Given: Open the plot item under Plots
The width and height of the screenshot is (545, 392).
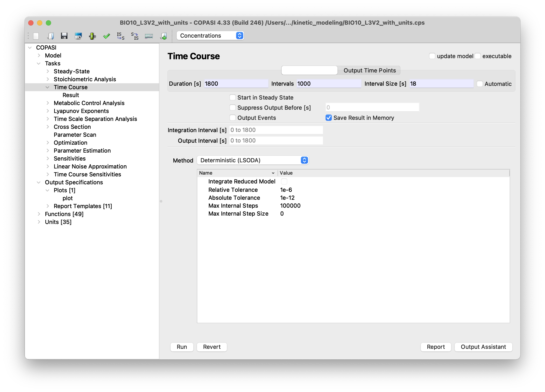Looking at the screenshot, I should [x=68, y=198].
